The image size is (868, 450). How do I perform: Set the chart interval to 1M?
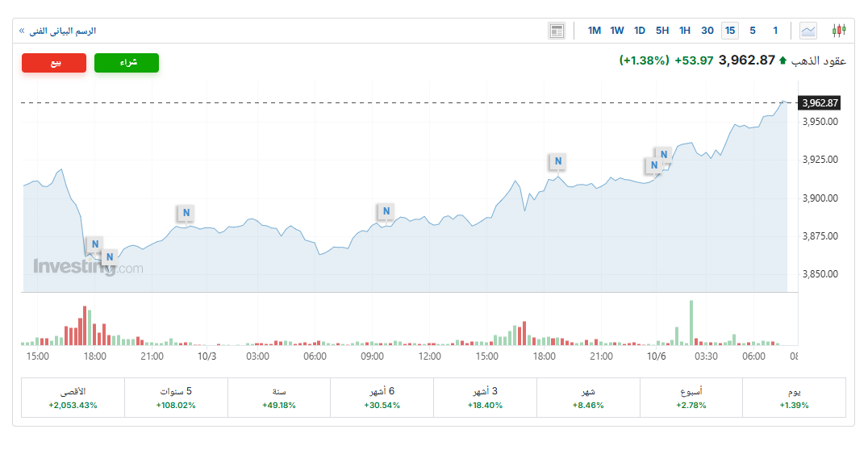(x=595, y=31)
